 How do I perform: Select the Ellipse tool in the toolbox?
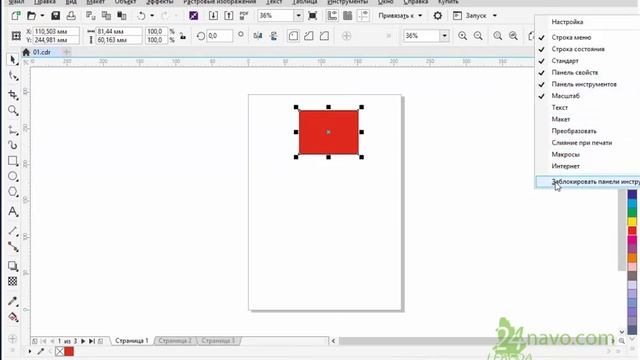coord(13,176)
